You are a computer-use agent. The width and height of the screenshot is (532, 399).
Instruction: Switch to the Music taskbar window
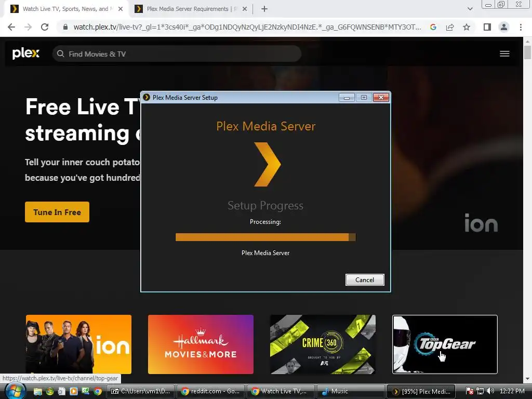pos(351,391)
